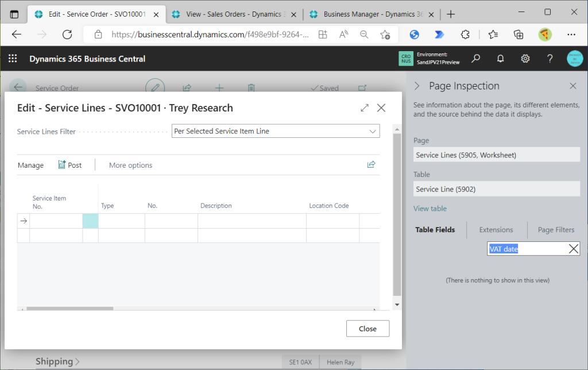View site information via the lock icon
Viewport: 588px width, 370px height.
[98, 34]
